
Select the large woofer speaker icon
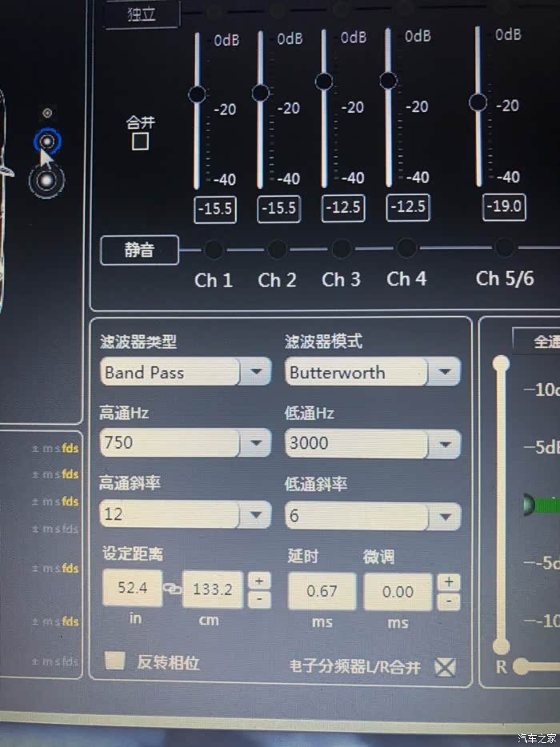click(46, 181)
